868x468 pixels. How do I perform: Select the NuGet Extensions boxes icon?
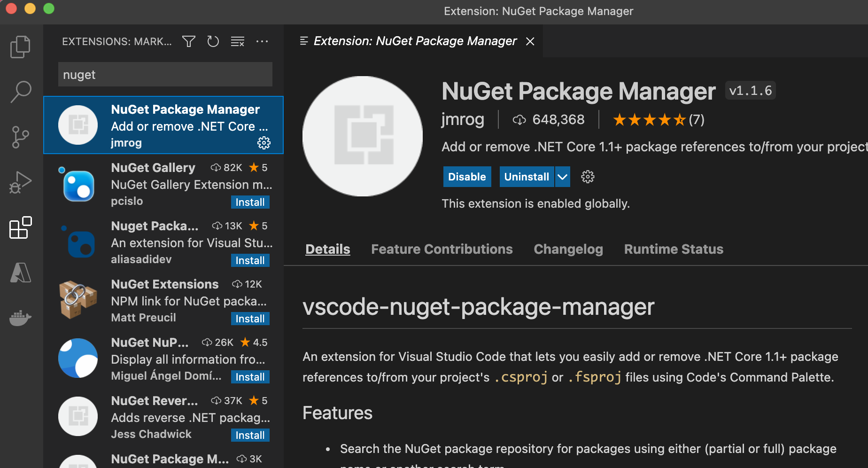pyautogui.click(x=78, y=300)
